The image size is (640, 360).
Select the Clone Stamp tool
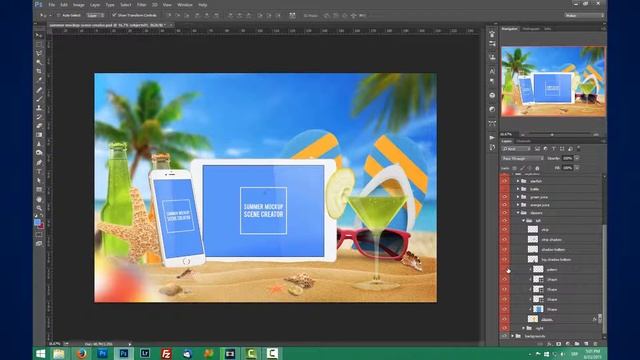pyautogui.click(x=39, y=108)
